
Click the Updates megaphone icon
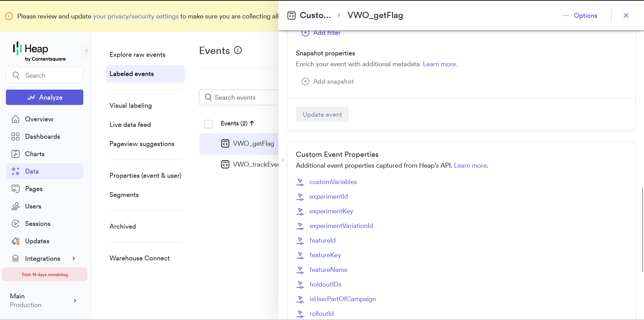point(15,241)
